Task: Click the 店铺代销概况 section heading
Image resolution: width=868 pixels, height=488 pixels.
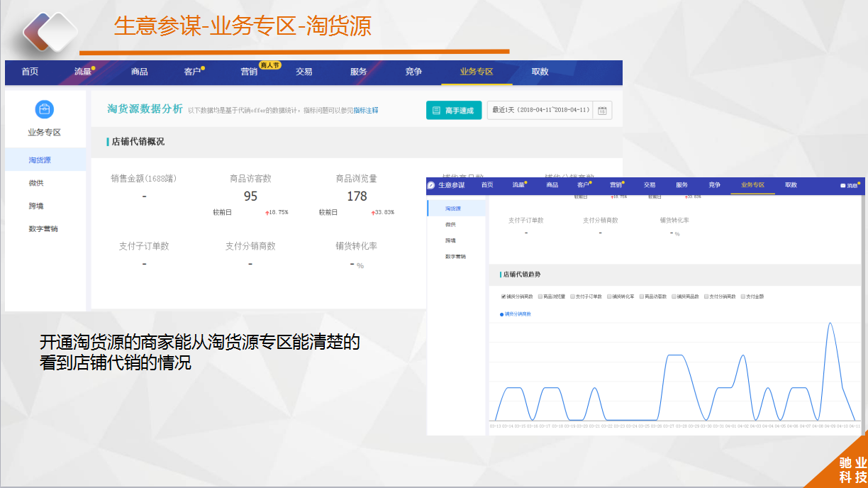Action: tap(138, 142)
